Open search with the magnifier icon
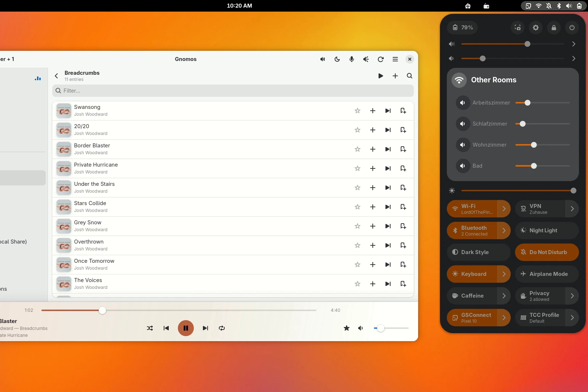Screen dimensions: 588x392 [x=410, y=76]
